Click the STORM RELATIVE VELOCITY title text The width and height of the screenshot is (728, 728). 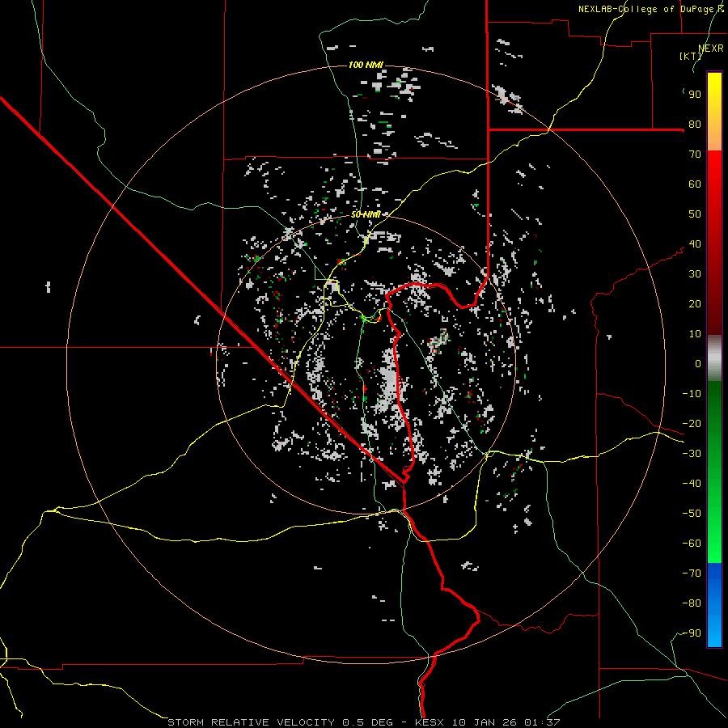[251, 722]
